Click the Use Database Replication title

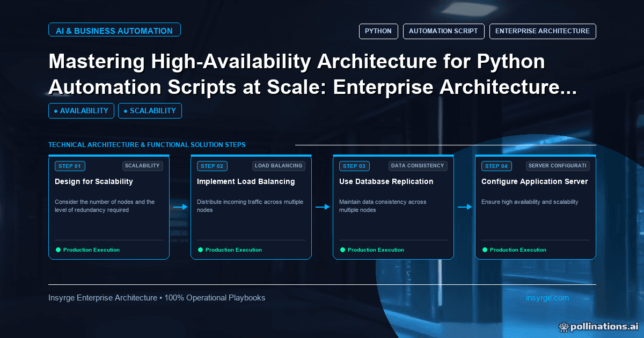tap(386, 181)
